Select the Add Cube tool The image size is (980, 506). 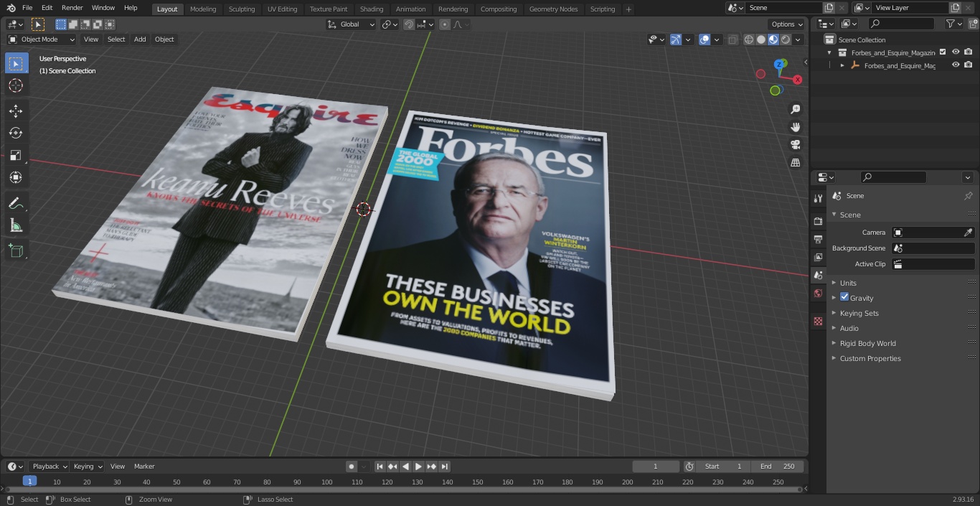coord(16,250)
